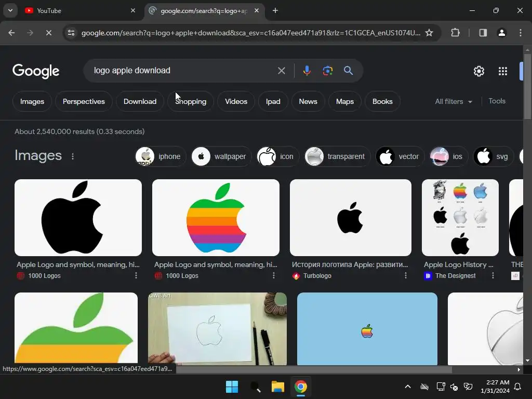The height and width of the screenshot is (399, 532).
Task: Click Chrome icon in taskbar
Action: (301, 387)
